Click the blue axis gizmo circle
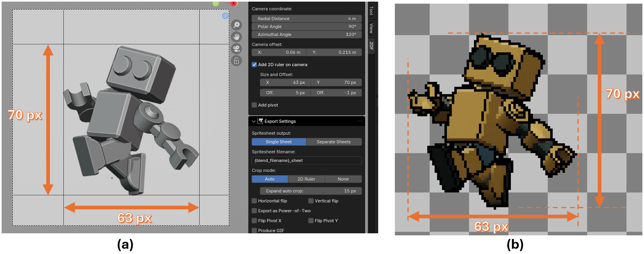 click(225, 16)
